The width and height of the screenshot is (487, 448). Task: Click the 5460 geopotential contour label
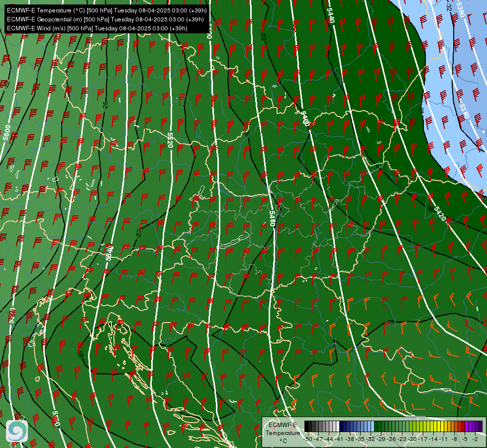click(305, 118)
